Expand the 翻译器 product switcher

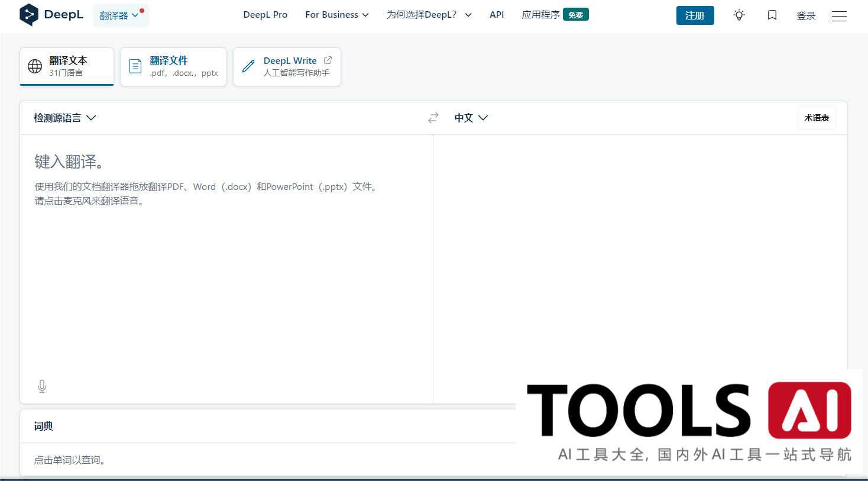(120, 15)
